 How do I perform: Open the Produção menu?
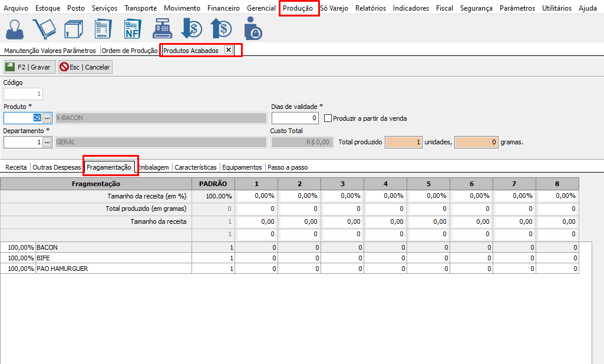[x=298, y=8]
